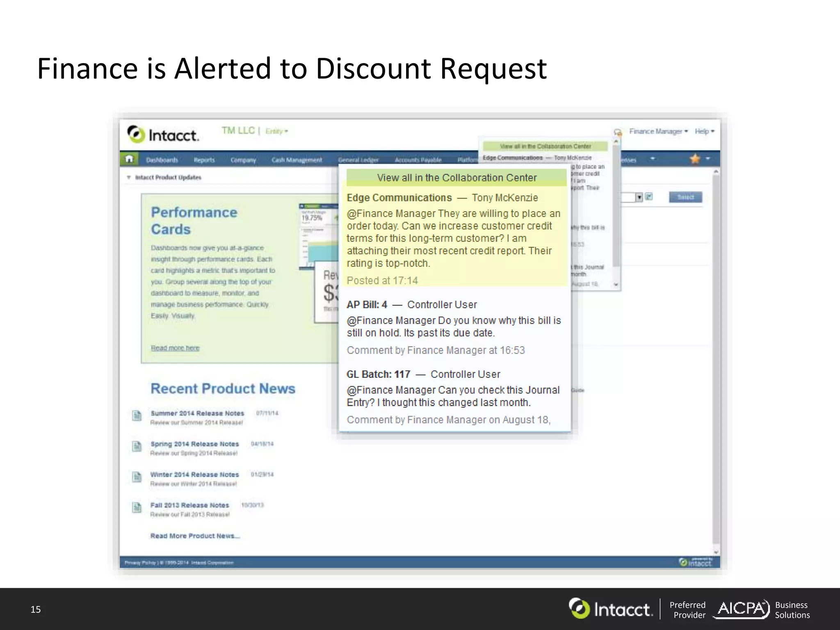Open the Performance Cards dashboard thumbnail
The width and height of the screenshot is (840, 630).
(319, 236)
